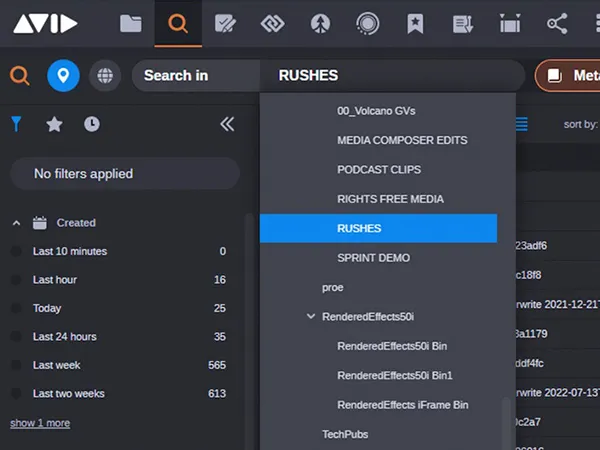The image size is (600, 450).
Task: Choose PODCAST CLIPS folder
Action: [x=378, y=170]
